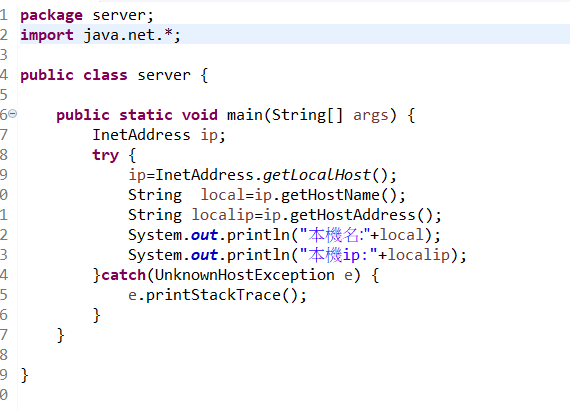Click the 'class' keyword in the class declaration
This screenshot has height=411, width=570.
point(105,75)
